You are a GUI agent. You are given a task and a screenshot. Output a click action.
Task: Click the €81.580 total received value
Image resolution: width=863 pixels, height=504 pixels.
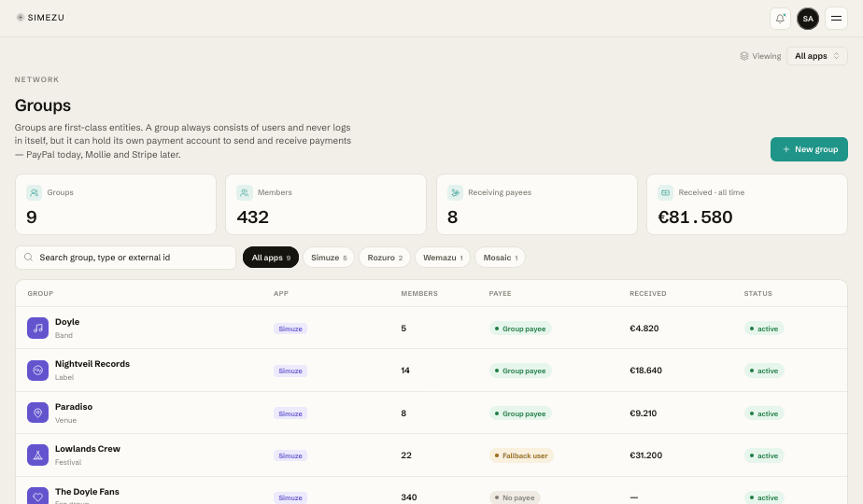coord(695,217)
